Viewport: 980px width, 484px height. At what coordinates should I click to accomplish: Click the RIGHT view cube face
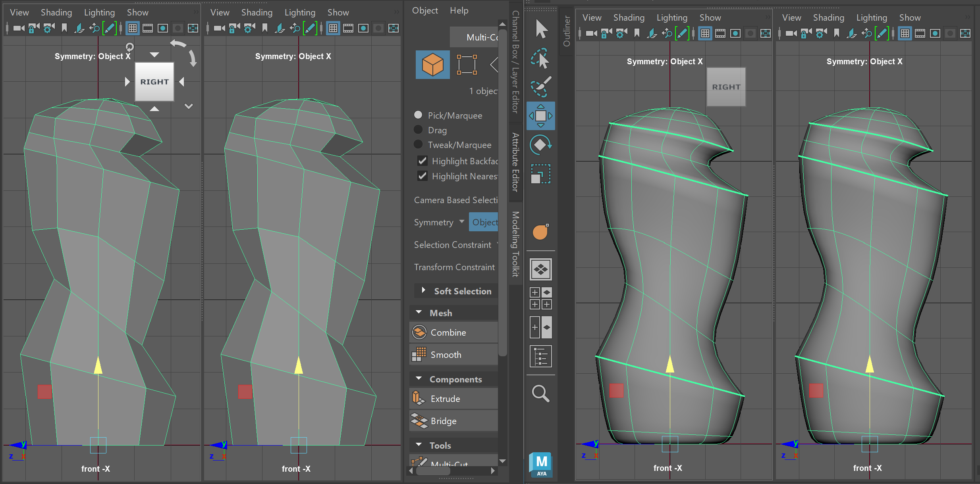pos(154,82)
